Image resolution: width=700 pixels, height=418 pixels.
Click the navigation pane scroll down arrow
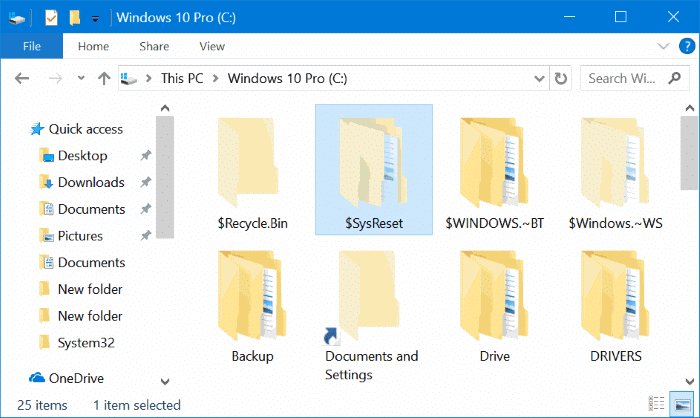pyautogui.click(x=165, y=381)
